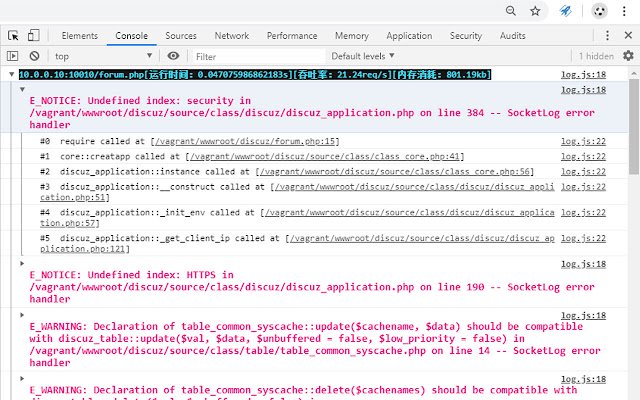Open log.js:22 link on #3 row
Screen dimensions: 640x400
click(583, 187)
